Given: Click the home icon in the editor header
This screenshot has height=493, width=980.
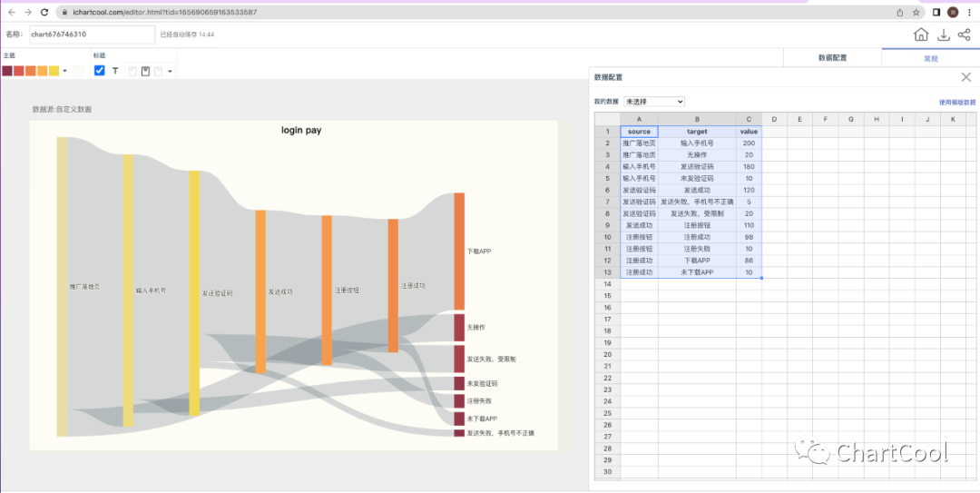Looking at the screenshot, I should coord(921,35).
